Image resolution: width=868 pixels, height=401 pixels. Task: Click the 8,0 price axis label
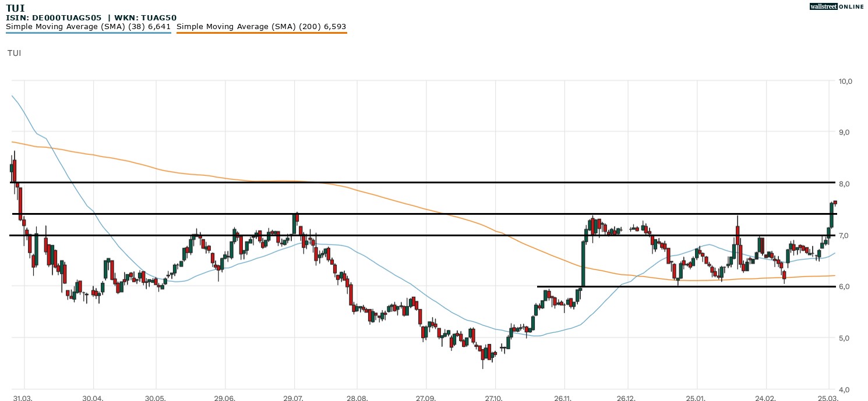(x=843, y=184)
